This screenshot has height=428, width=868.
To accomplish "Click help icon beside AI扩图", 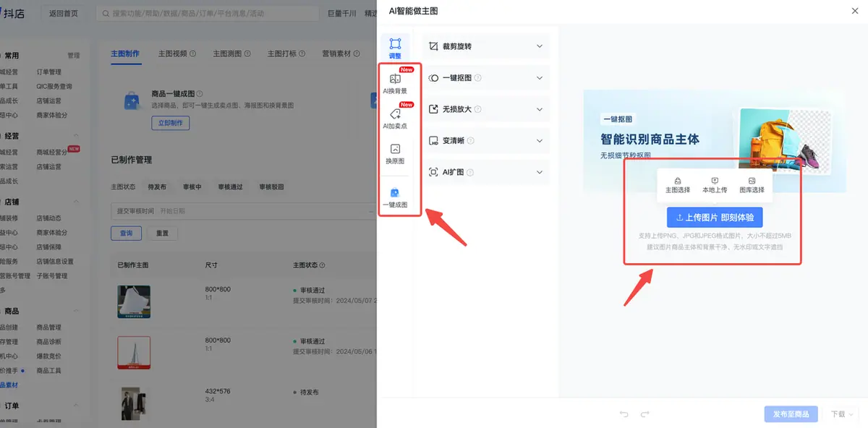I will [x=470, y=172].
